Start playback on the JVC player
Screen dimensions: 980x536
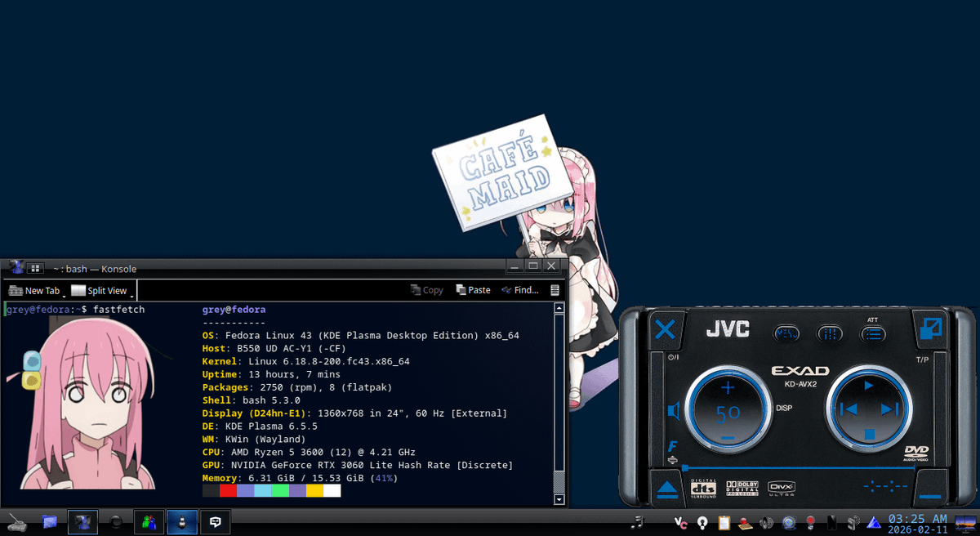coord(869,385)
